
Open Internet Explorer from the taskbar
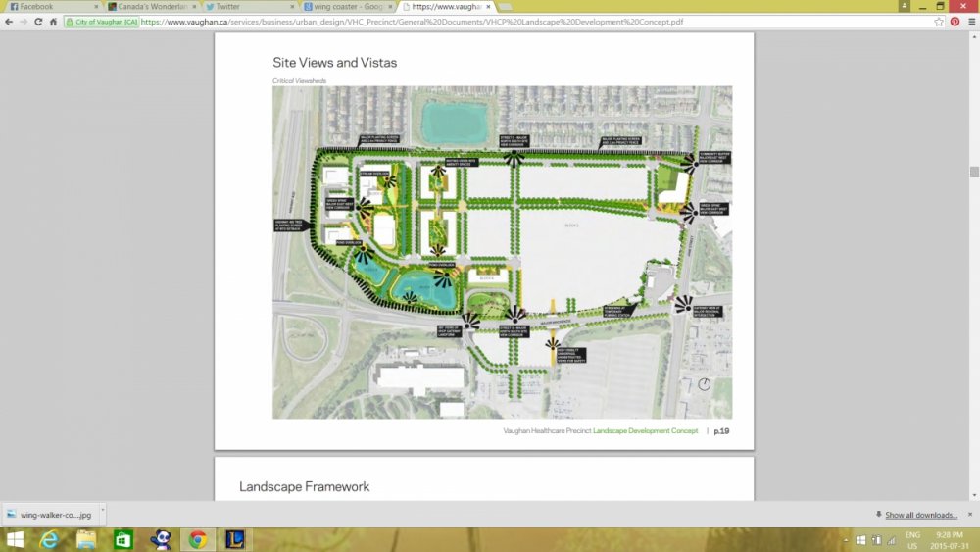pyautogui.click(x=49, y=539)
